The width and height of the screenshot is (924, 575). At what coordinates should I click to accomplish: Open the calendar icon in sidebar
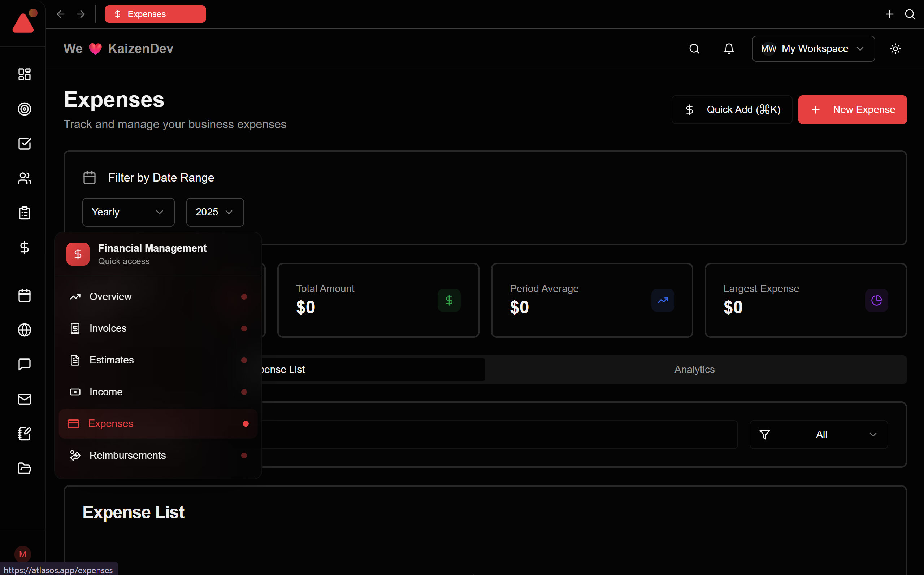tap(24, 295)
